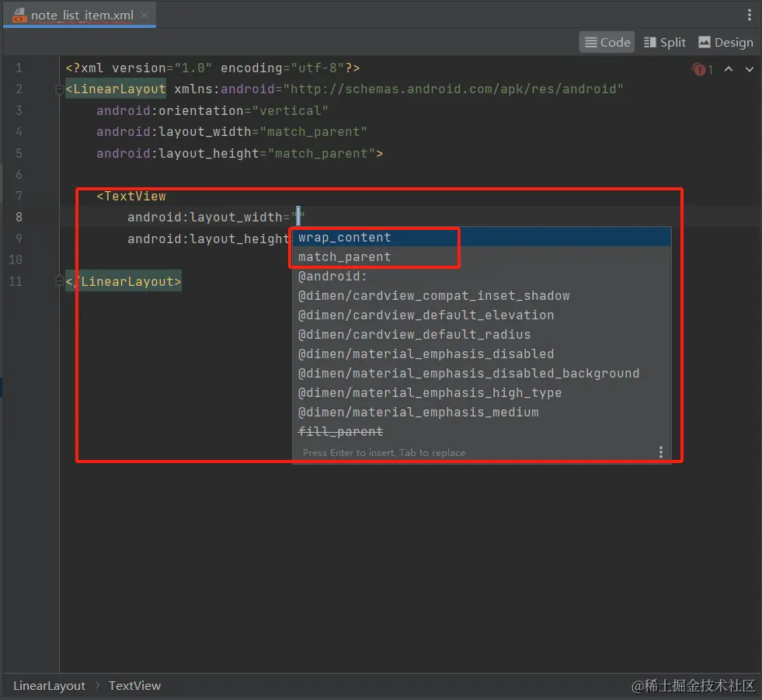
Task: Click line number 2 in the gutter
Action: coord(19,89)
